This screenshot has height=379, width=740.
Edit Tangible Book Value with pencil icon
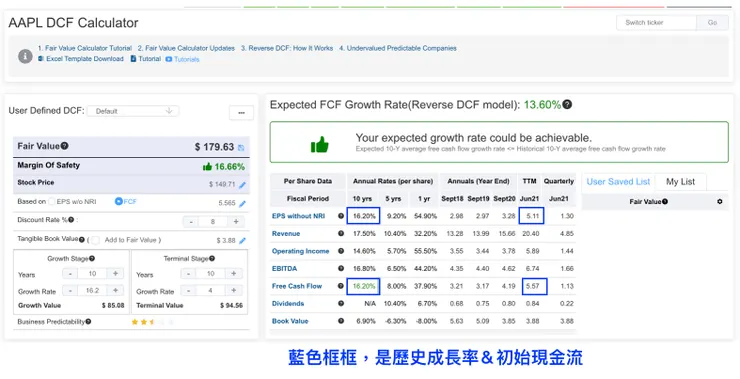[x=243, y=241]
